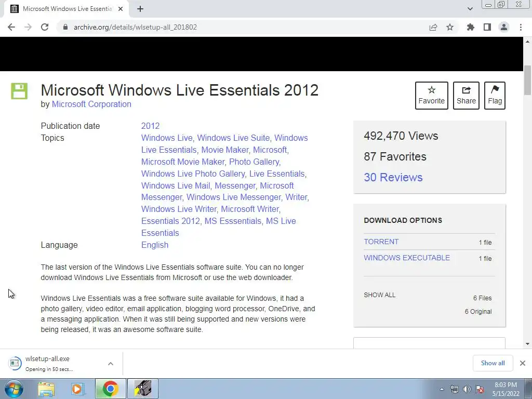
Task: Click SHOW ALL download files
Action: point(379,295)
